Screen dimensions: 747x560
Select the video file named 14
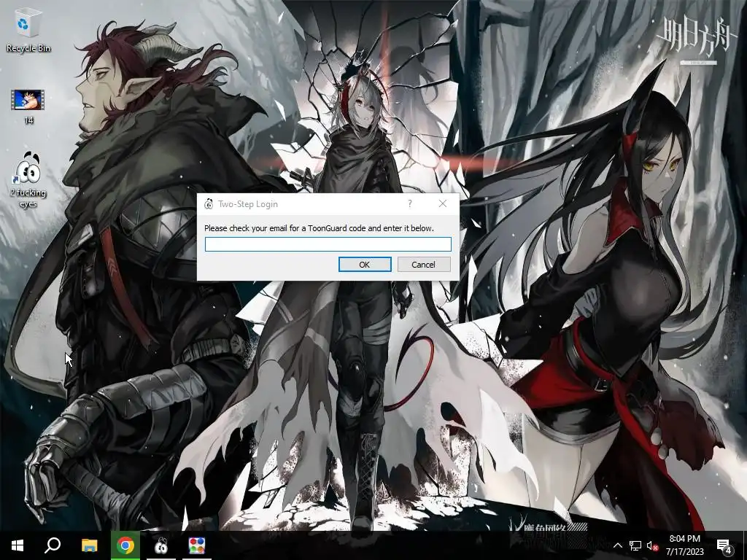click(x=28, y=106)
